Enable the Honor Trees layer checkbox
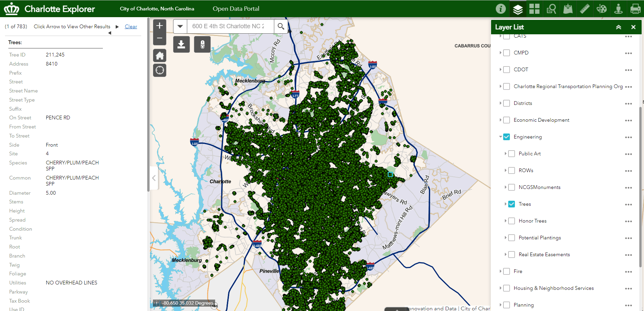The height and width of the screenshot is (311, 644). [512, 221]
